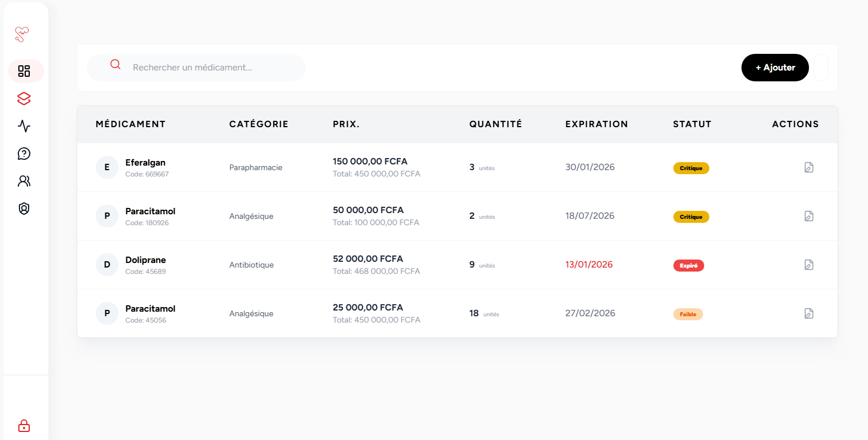
Task: Open the stock layers icon in sidebar
Action: click(x=23, y=99)
